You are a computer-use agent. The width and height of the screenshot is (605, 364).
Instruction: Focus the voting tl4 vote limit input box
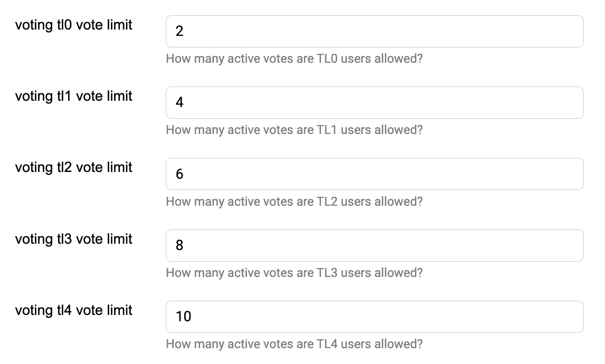374,317
